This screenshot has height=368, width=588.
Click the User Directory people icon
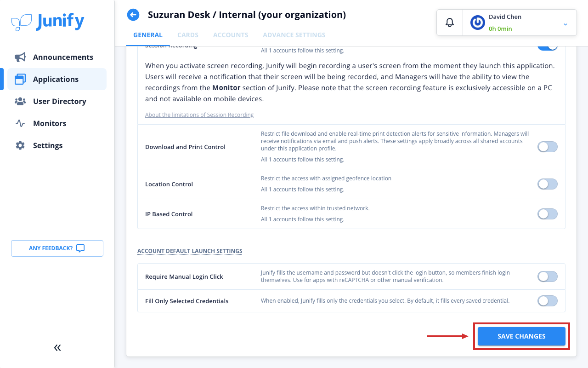[20, 101]
